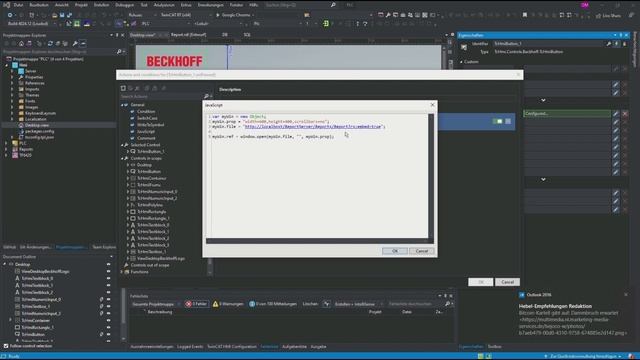640x360 pixels.
Task: Click the refresh icon in Projektmappen-Explorer toolbar
Action: (50, 43)
